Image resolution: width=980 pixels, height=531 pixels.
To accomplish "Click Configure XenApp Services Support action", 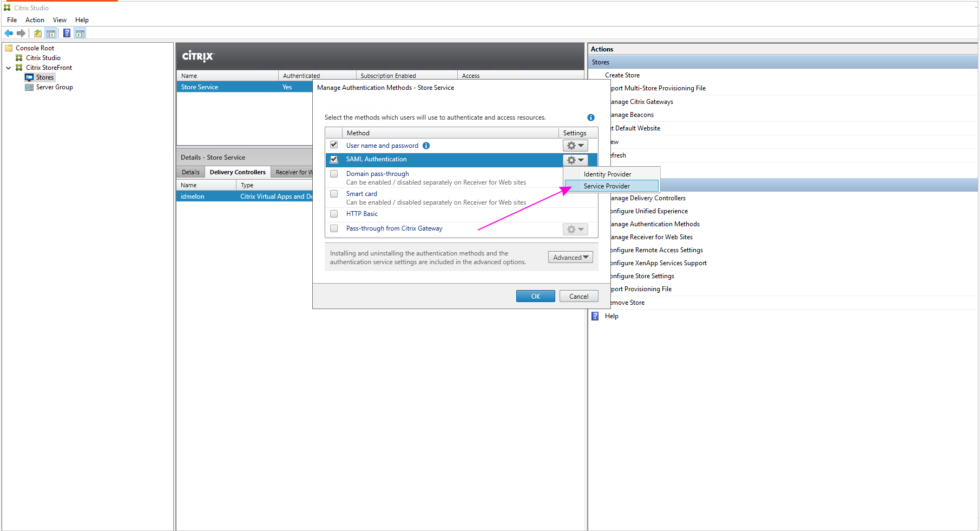I will pos(659,263).
